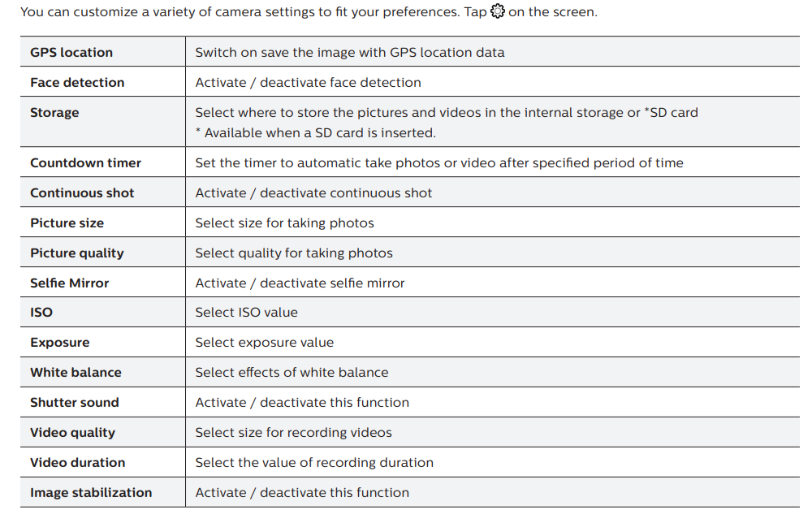Click 'Select effects of white balance' description

tap(292, 372)
